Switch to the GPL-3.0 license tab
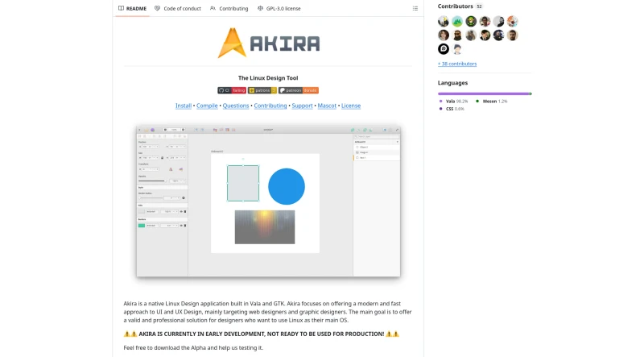Image resolution: width=644 pixels, height=357 pixels. (x=279, y=8)
